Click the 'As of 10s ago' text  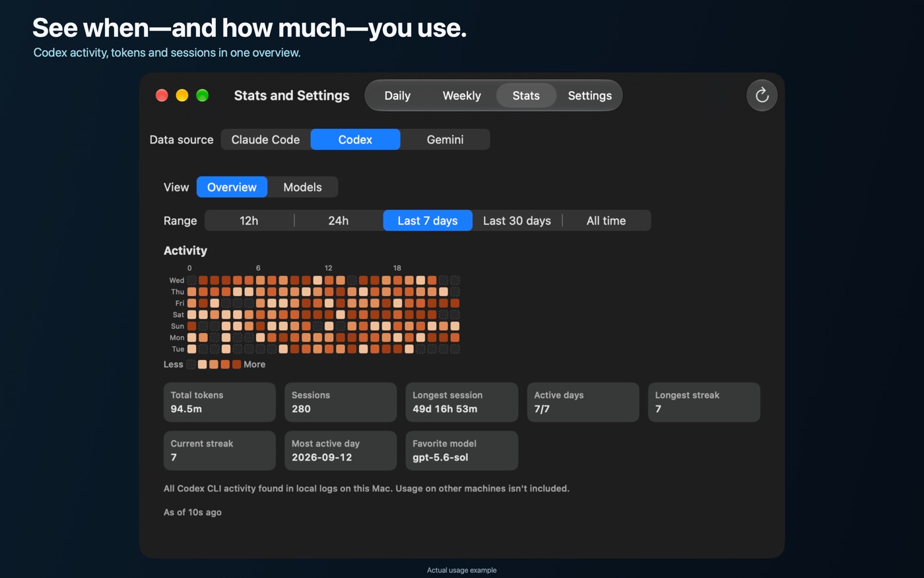pyautogui.click(x=193, y=512)
